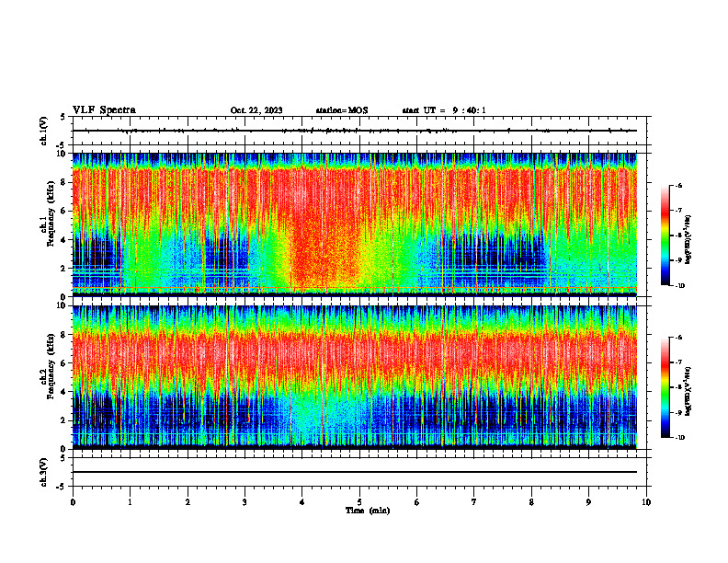Click the ch.1 colorbar log(PSD) unit label

(x=688, y=240)
